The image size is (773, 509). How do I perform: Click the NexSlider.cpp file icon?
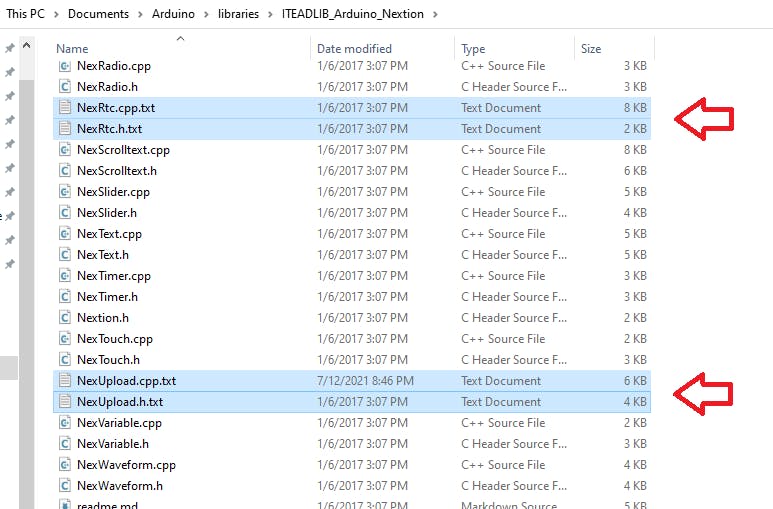click(65, 192)
